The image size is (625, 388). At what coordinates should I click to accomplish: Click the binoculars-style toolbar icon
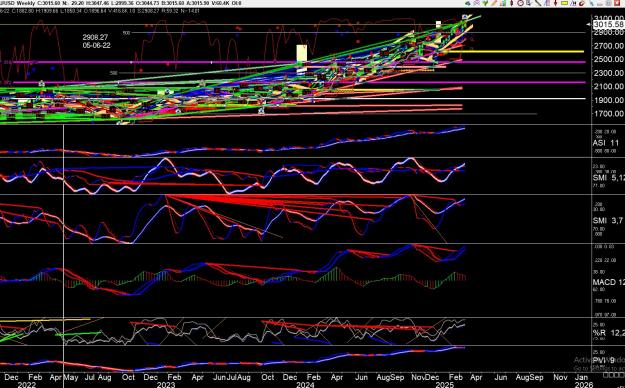click(573, 3)
